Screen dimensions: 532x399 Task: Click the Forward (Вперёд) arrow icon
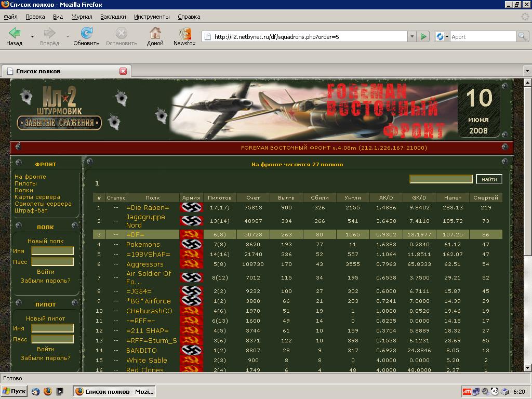(x=49, y=33)
